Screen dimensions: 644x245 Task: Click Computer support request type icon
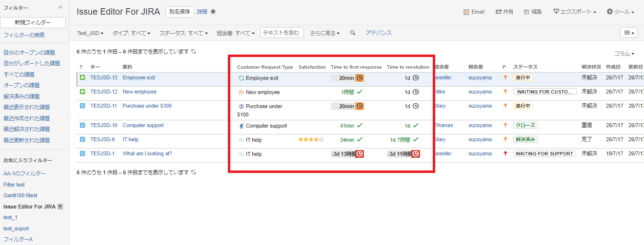coord(241,126)
